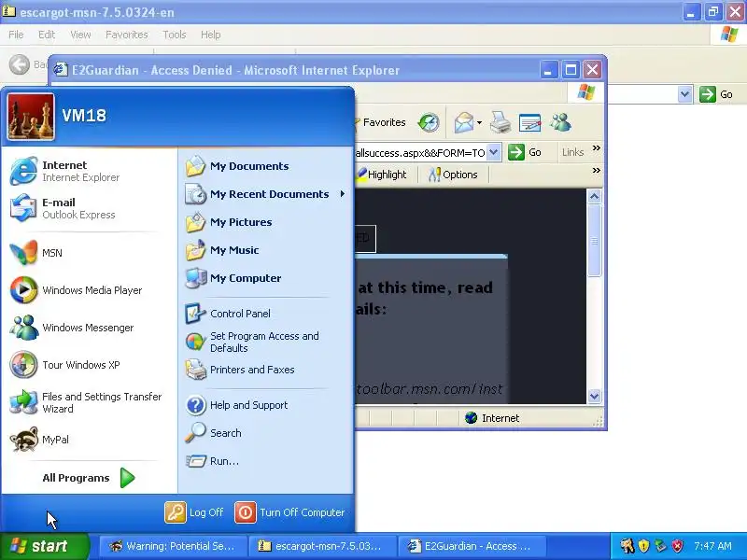Image resolution: width=747 pixels, height=560 pixels.
Task: Open Favorites menu in escargot window
Action: click(127, 35)
